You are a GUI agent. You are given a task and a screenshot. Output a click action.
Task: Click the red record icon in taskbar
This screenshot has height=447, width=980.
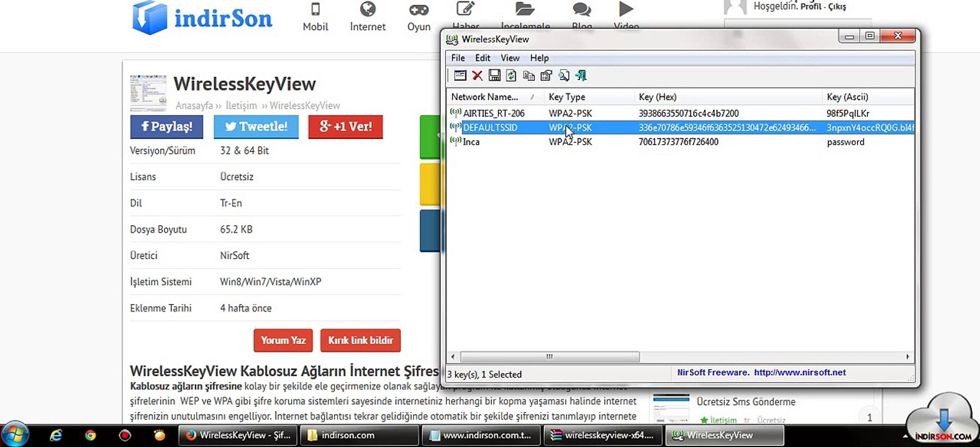tap(125, 435)
